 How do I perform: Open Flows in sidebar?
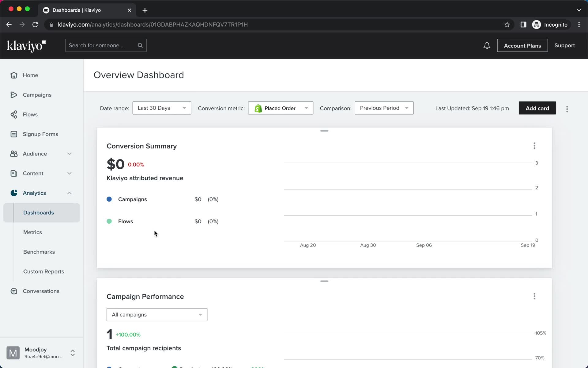click(30, 114)
